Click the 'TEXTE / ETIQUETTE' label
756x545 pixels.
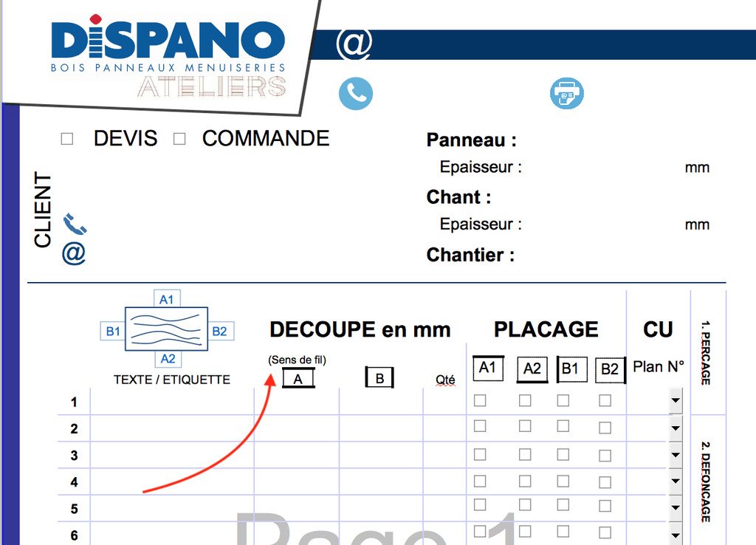point(171,380)
